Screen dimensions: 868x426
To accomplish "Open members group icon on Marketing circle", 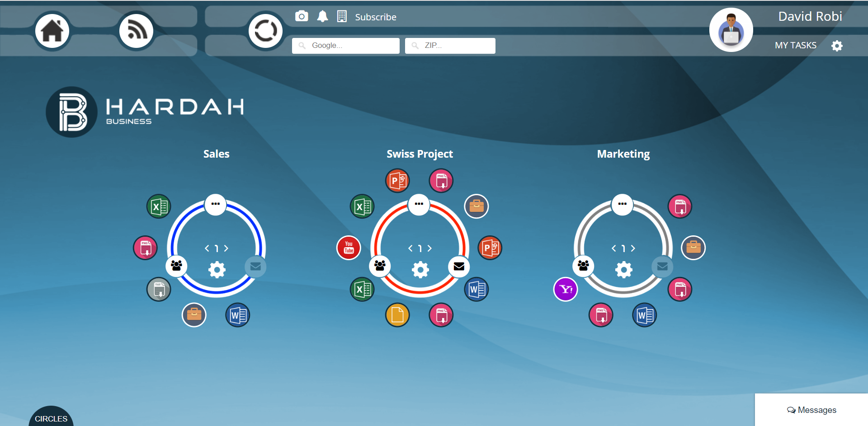I will tap(583, 266).
